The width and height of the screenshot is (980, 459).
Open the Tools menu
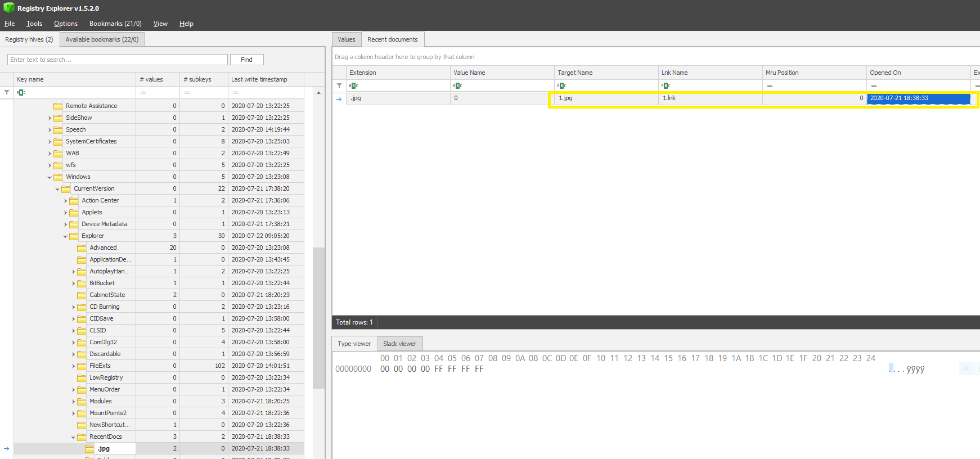point(34,24)
